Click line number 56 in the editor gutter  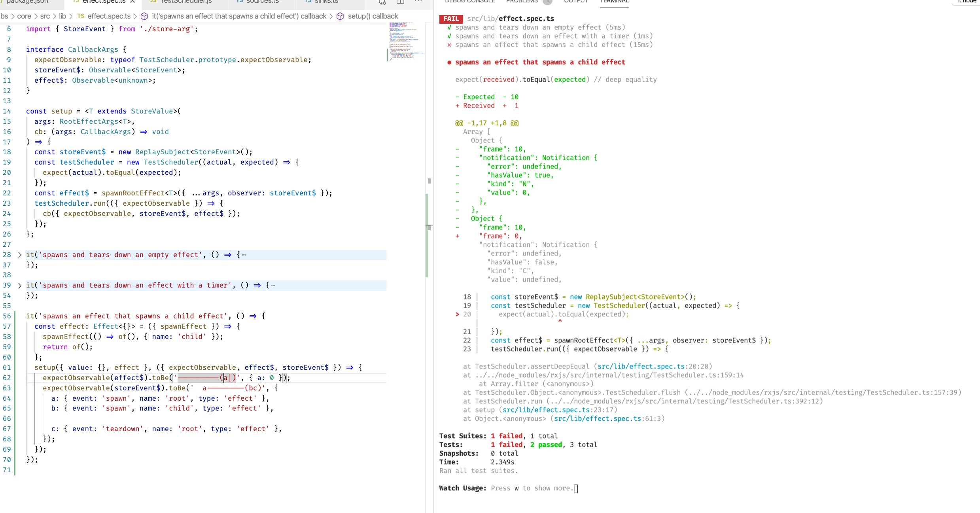pos(7,316)
